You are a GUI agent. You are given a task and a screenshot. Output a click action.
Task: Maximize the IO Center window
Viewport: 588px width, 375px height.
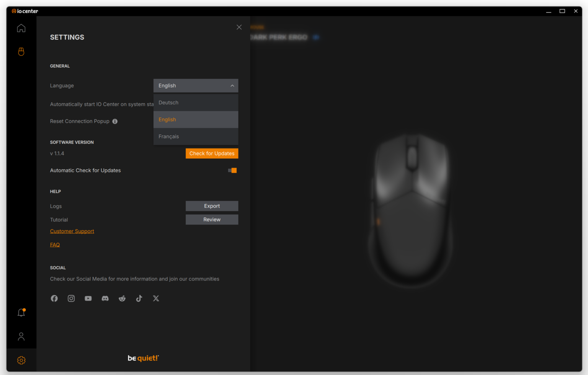(562, 11)
